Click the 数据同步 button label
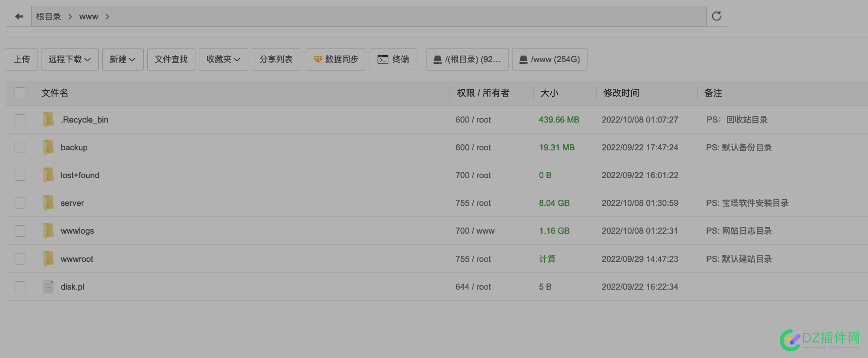This screenshot has height=358, width=868. point(342,59)
